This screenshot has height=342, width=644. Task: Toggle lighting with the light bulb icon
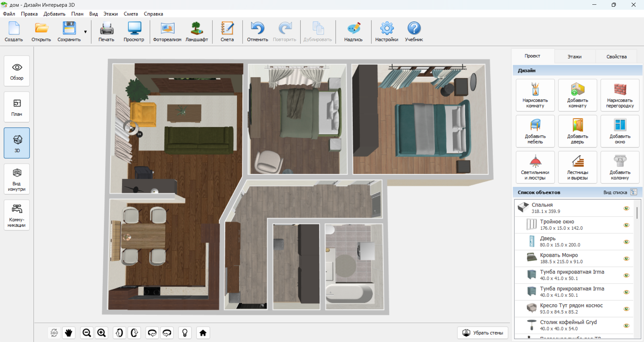pos(185,333)
